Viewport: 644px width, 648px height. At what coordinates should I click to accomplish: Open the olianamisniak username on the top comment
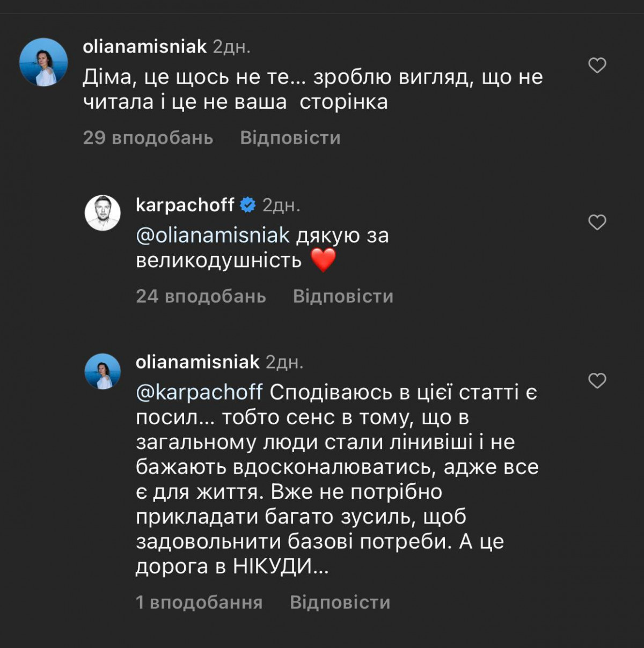click(x=144, y=47)
